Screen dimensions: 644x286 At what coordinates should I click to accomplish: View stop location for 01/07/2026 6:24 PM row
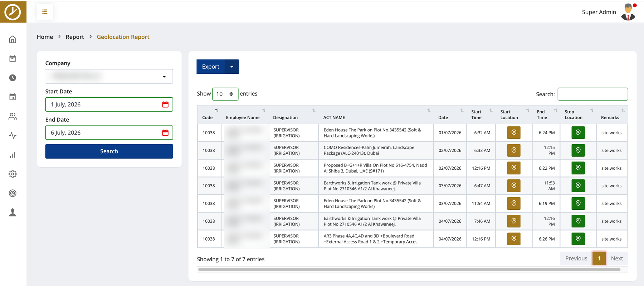click(x=578, y=132)
